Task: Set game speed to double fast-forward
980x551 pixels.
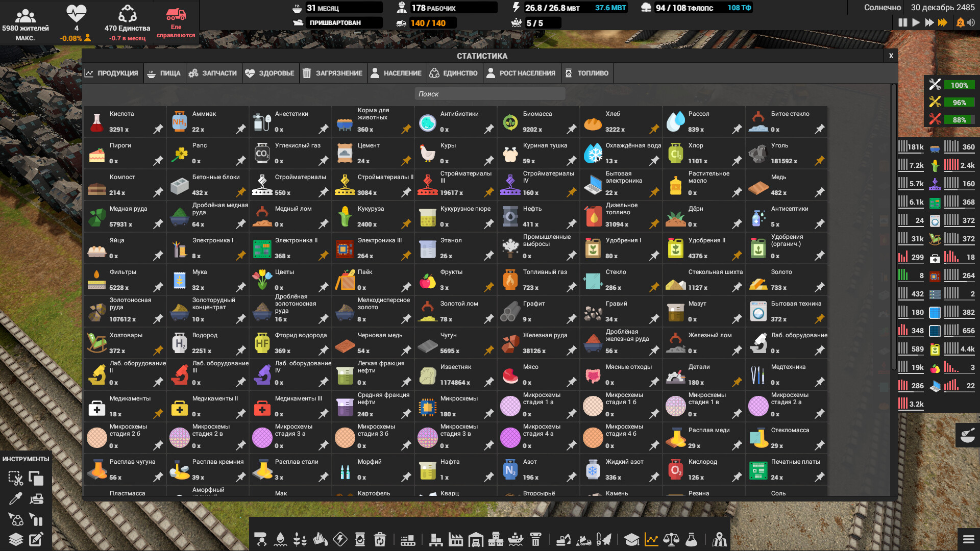Action: (x=929, y=22)
